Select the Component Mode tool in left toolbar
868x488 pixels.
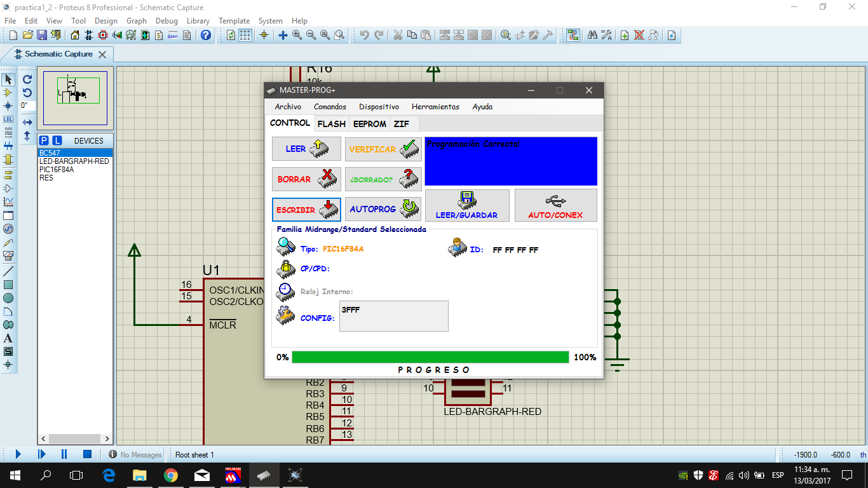(8, 93)
